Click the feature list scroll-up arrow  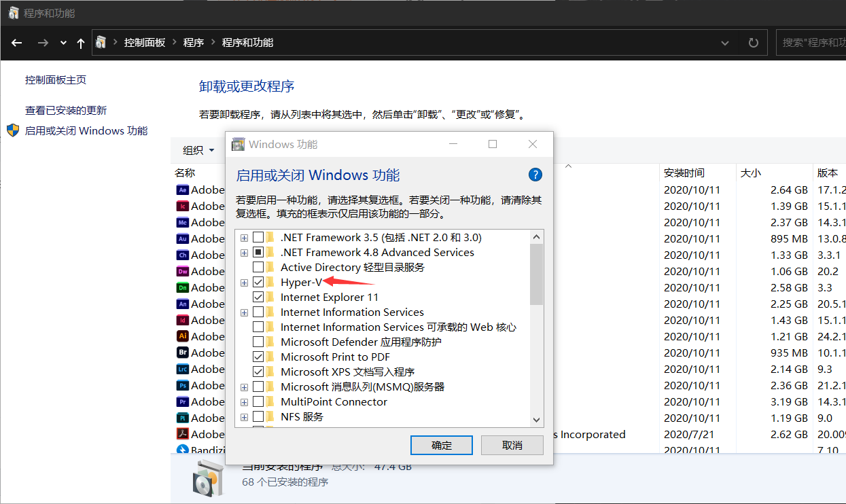(x=537, y=237)
